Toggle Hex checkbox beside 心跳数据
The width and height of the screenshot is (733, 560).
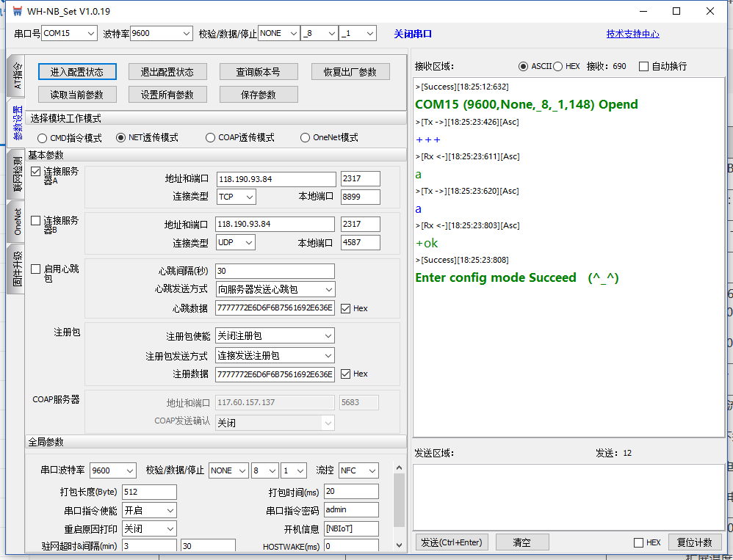click(345, 309)
